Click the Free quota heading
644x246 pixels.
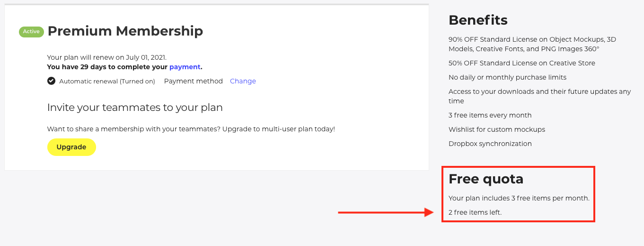coord(486,179)
